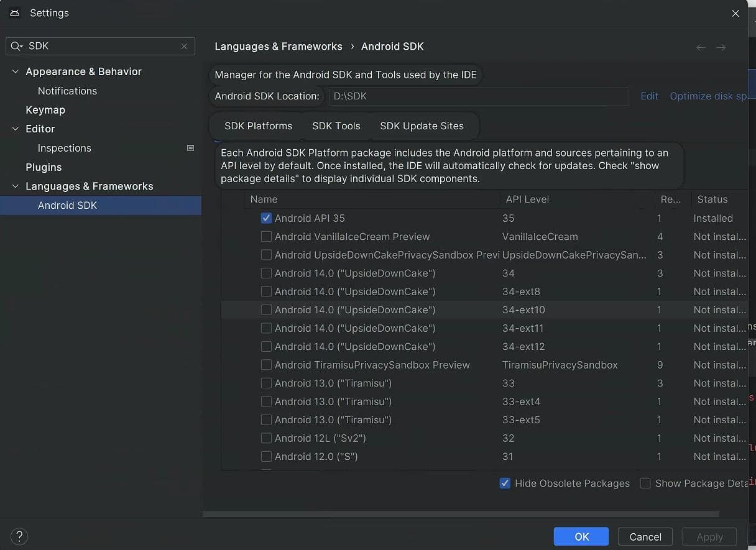Open Inspections settings
Viewport: 756px width, 550px height.
click(x=64, y=148)
